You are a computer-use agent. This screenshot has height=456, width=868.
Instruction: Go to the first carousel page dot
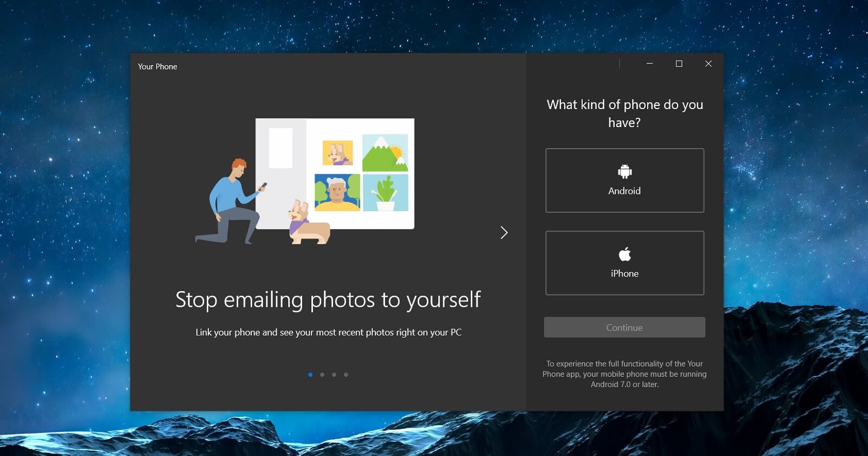[310, 375]
